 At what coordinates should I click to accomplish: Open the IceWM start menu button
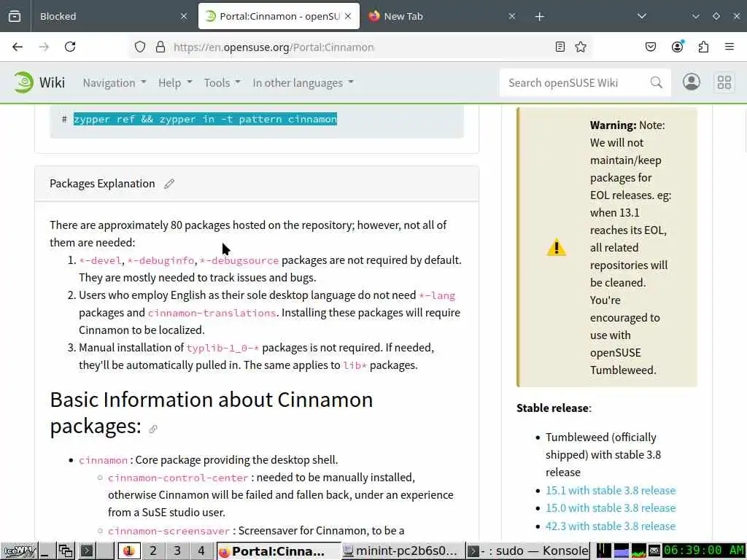tap(18, 551)
